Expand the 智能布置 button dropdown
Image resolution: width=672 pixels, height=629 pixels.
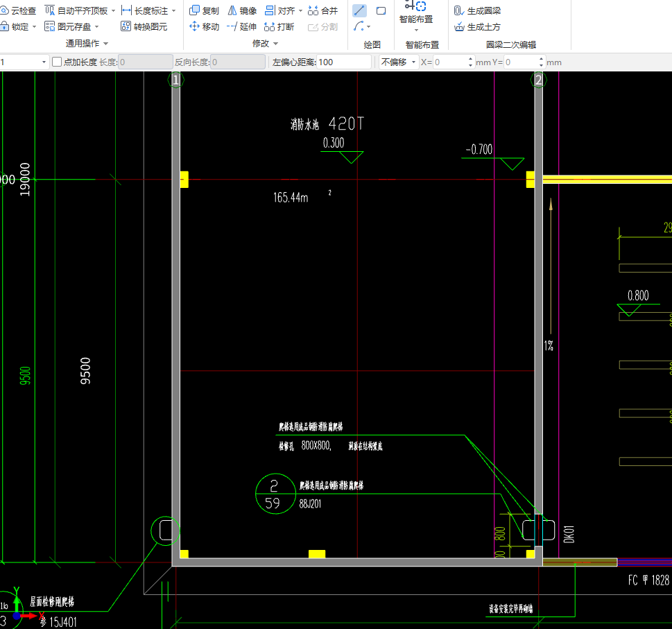click(416, 30)
